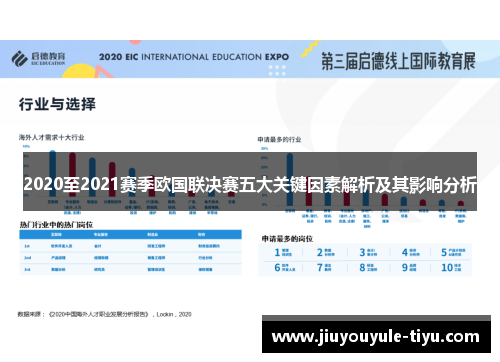
Task: Click ranking number 10 under 申请最多的岗位
Action: (x=447, y=267)
